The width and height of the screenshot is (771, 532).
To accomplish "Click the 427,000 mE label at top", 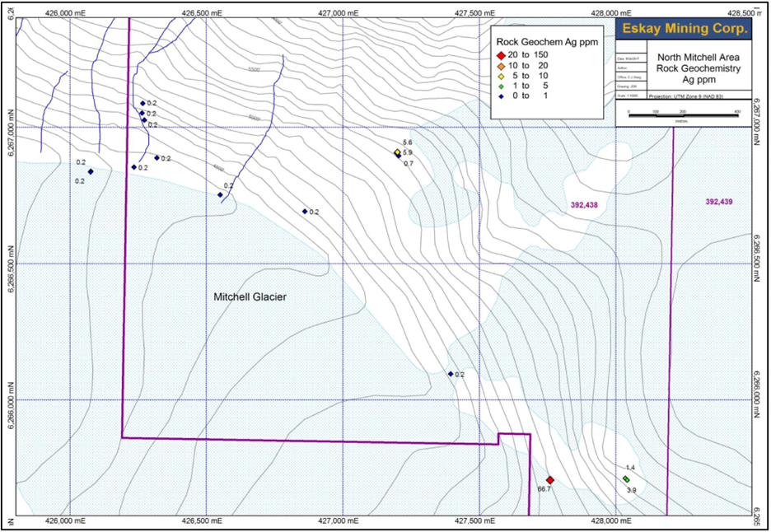I will pyautogui.click(x=339, y=13).
